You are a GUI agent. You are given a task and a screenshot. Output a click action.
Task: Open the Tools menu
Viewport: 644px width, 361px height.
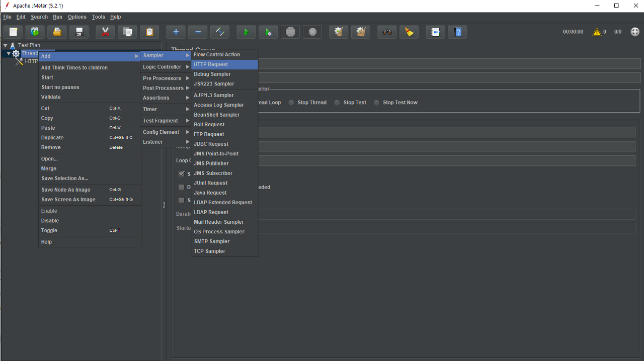pyautogui.click(x=98, y=17)
